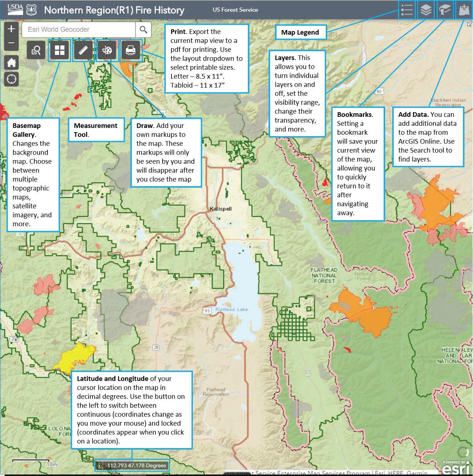Open the Layers list widget
The image size is (473, 476).
tap(425, 10)
